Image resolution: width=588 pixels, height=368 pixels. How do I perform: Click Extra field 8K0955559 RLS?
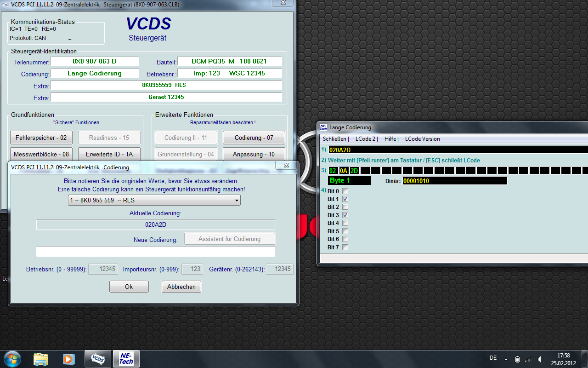166,85
